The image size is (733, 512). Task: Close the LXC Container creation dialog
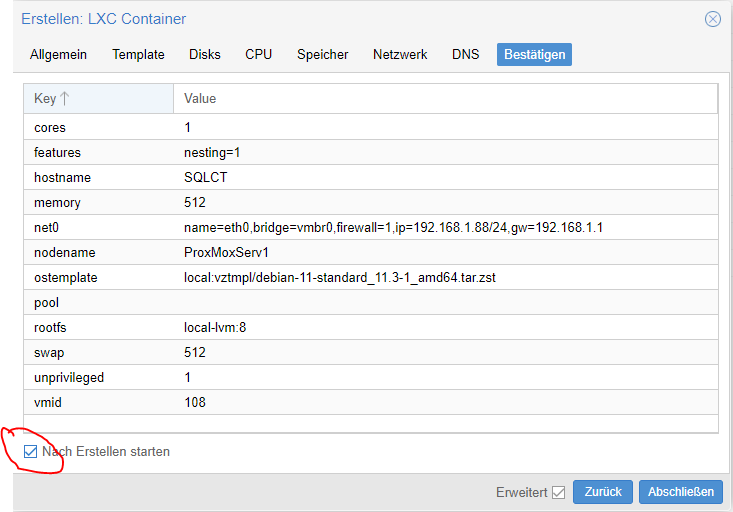712,19
